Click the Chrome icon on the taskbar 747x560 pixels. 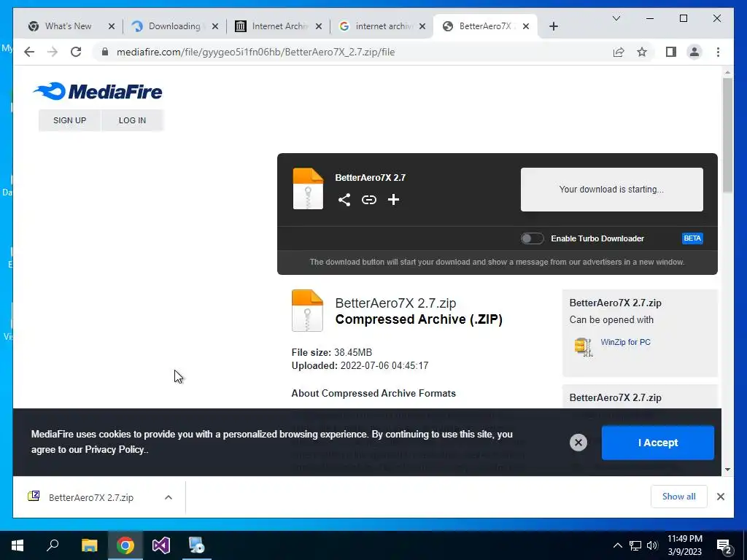125,545
